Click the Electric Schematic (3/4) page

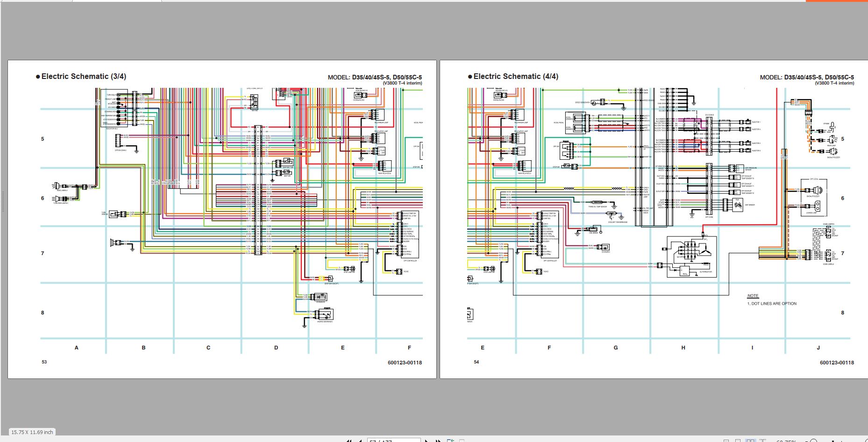[x=222, y=219]
